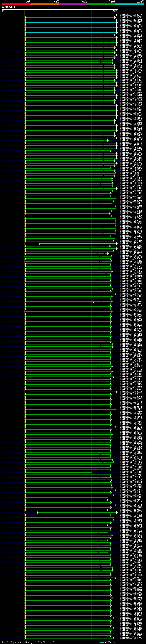Click hit label UniRef100_A7R7X3
The width and height of the screenshot is (146, 644).
[x=131, y=253]
